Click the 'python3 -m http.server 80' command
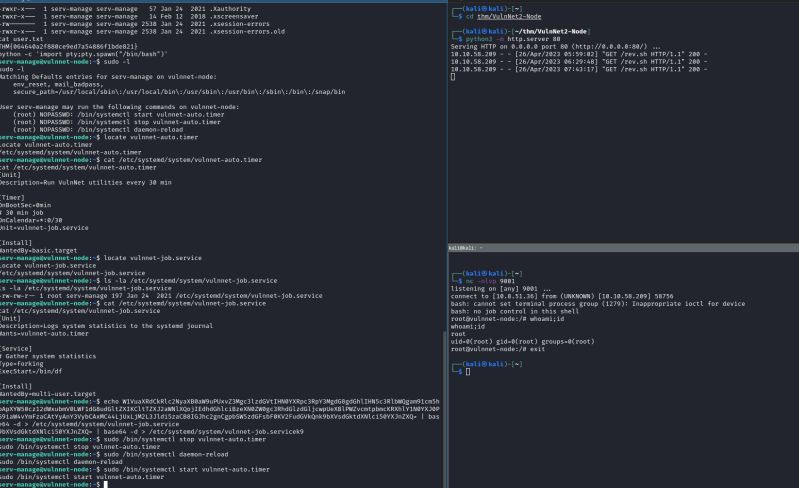Viewport: 799px width, 488px height. (x=513, y=39)
